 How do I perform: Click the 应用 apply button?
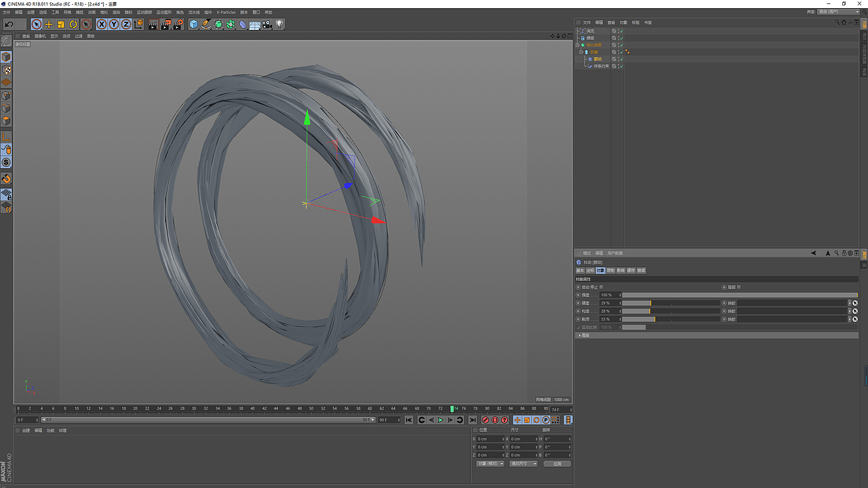[x=557, y=464]
